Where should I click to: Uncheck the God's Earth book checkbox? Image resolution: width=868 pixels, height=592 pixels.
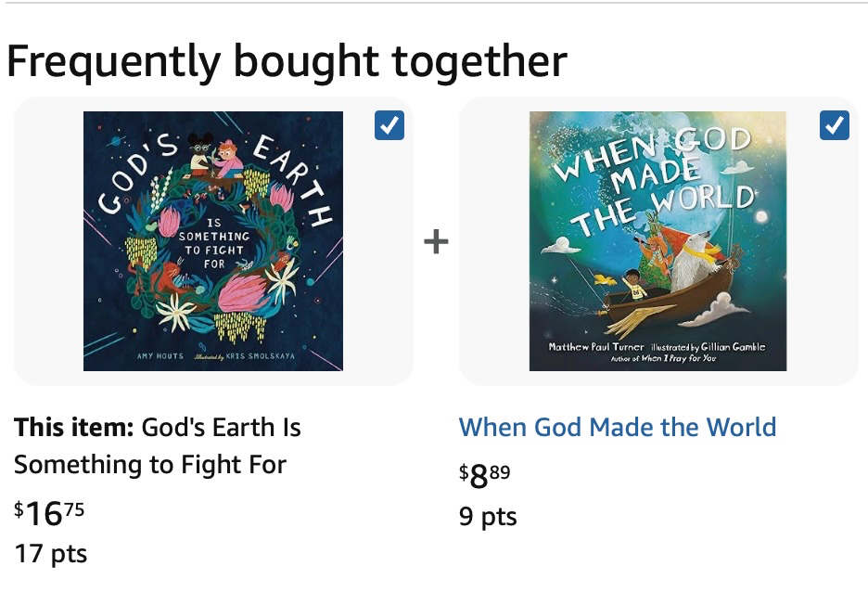coord(389,125)
